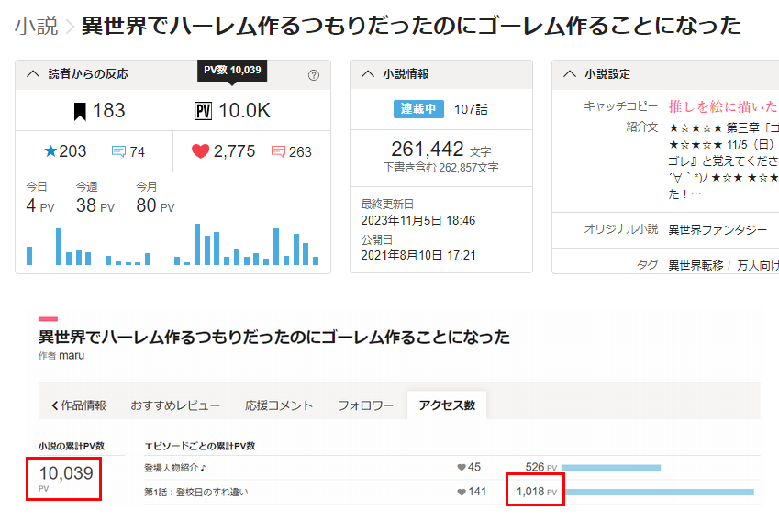779x532 pixels.
Task: Go back to 作品情報
Action: point(79,405)
